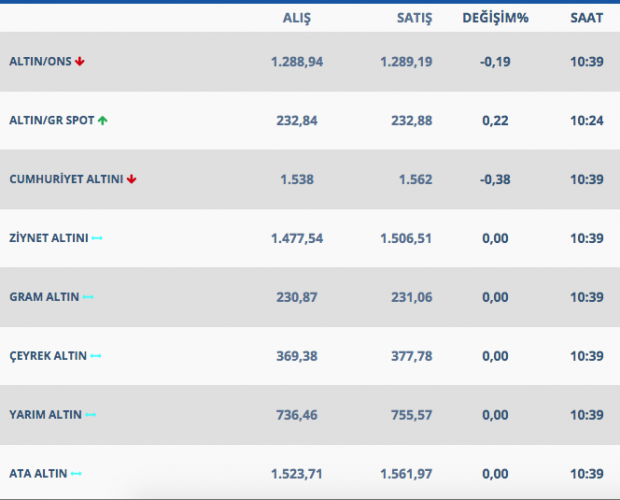
Task: Open the CUMHURİYET ALTINI link
Action: pyautogui.click(x=65, y=179)
